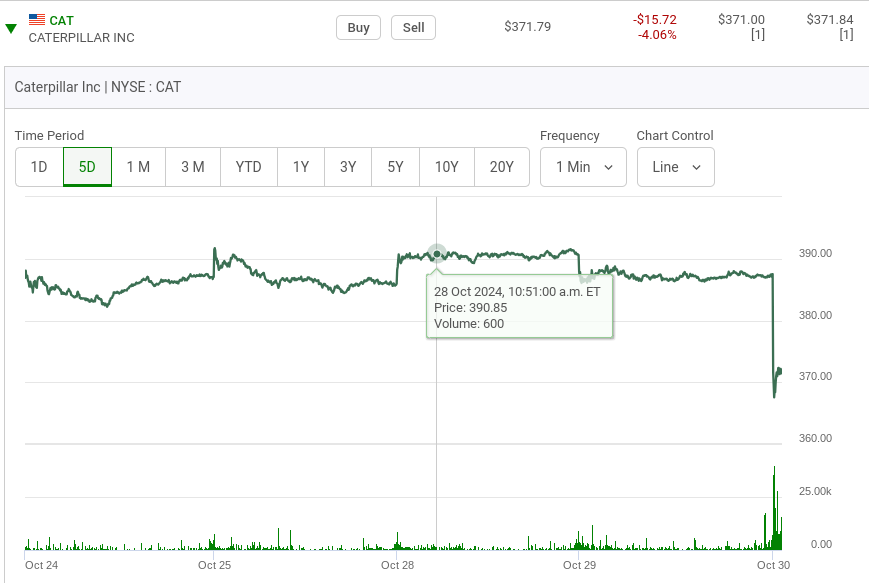Click the 25.00k volume axis label
This screenshot has width=869, height=583.
(x=815, y=492)
